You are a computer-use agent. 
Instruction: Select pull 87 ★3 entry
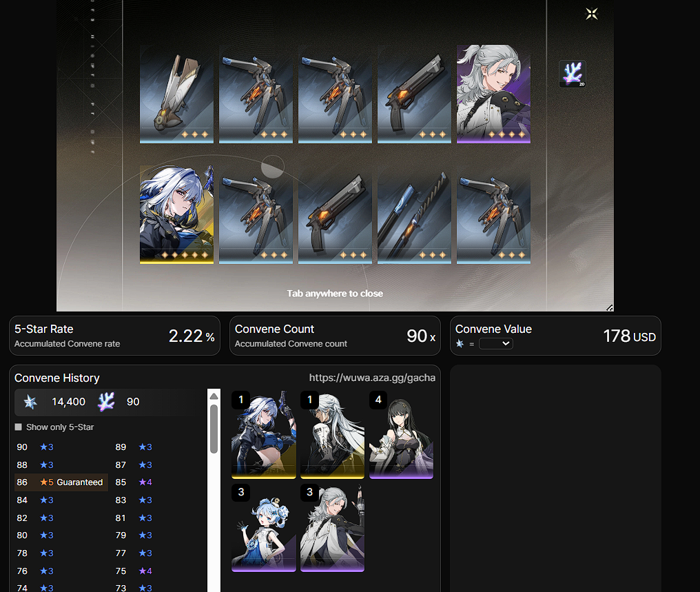(x=134, y=465)
